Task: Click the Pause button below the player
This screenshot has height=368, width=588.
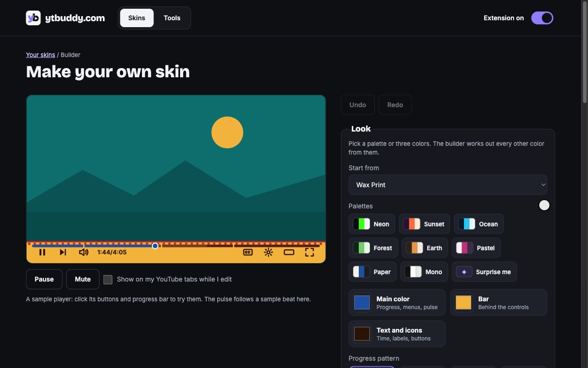Action: point(44,279)
